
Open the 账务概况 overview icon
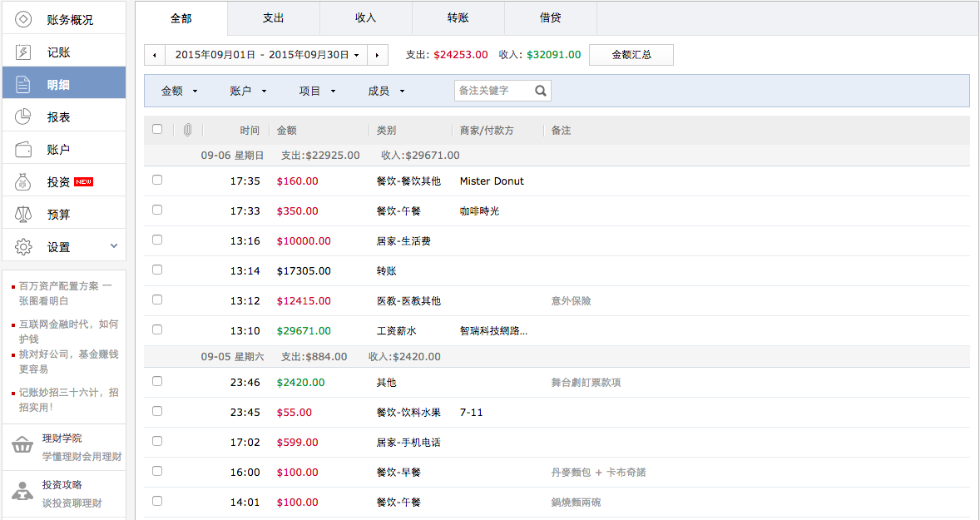[23, 19]
